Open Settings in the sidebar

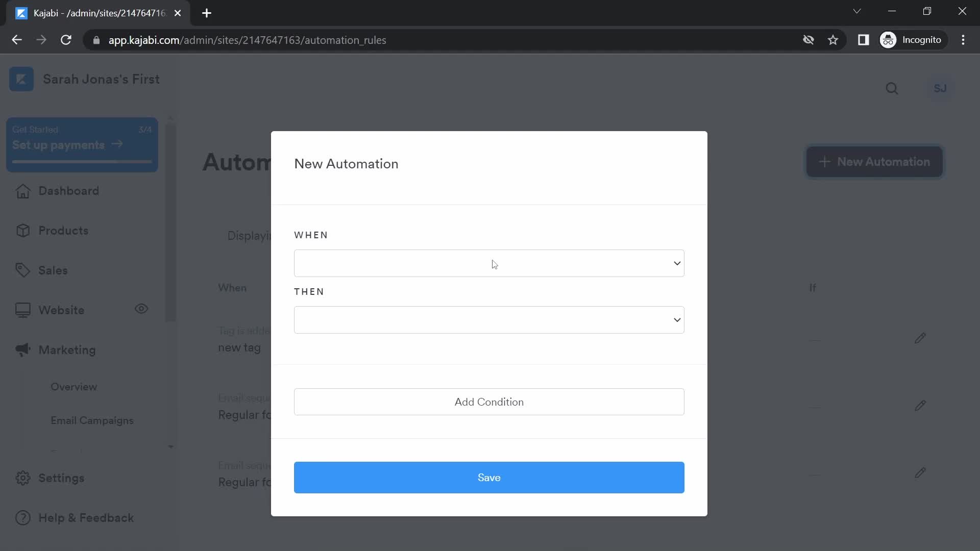click(61, 478)
